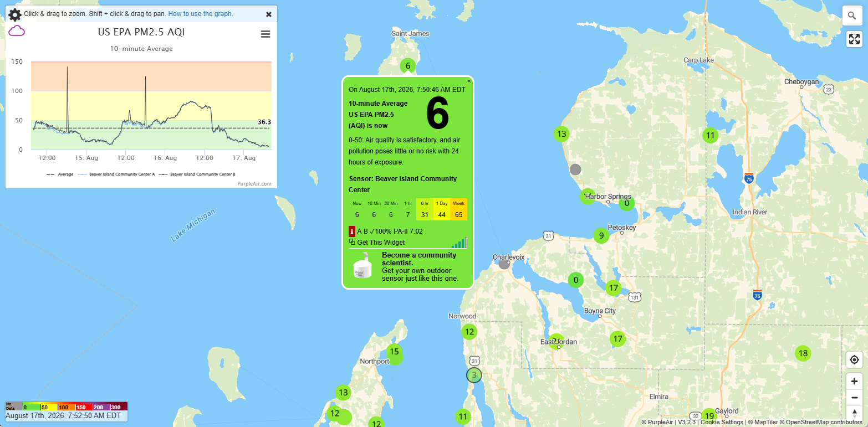
Task: Toggle fullscreen map view
Action: pos(854,39)
